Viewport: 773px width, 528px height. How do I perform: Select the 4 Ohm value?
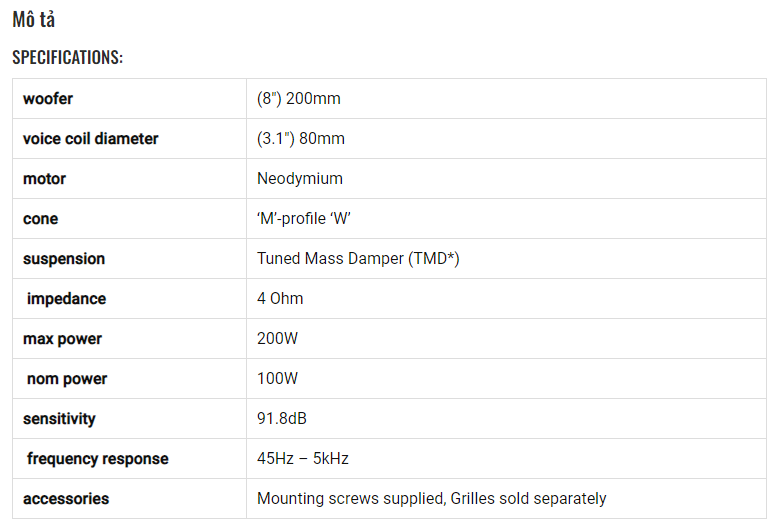click(x=280, y=298)
